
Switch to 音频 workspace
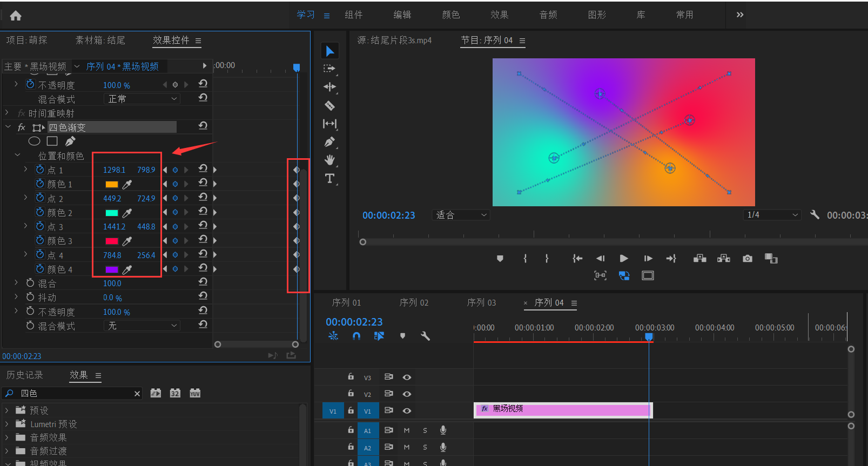(x=548, y=15)
